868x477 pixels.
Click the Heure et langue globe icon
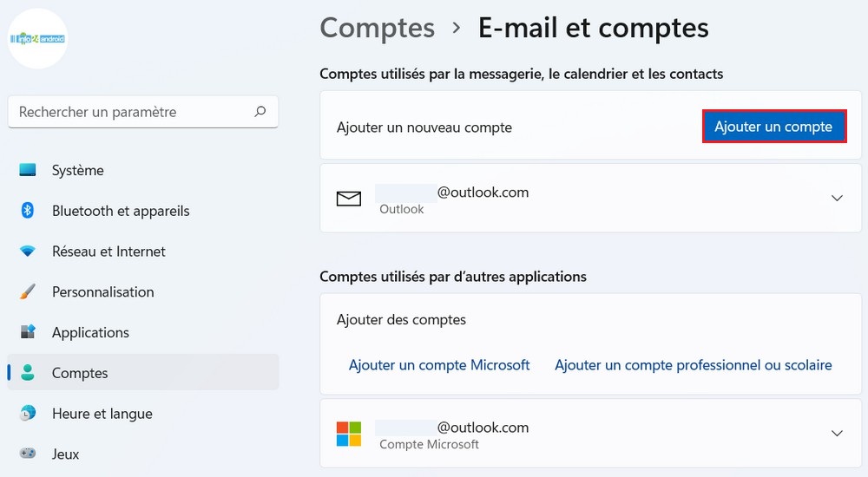pyautogui.click(x=28, y=414)
